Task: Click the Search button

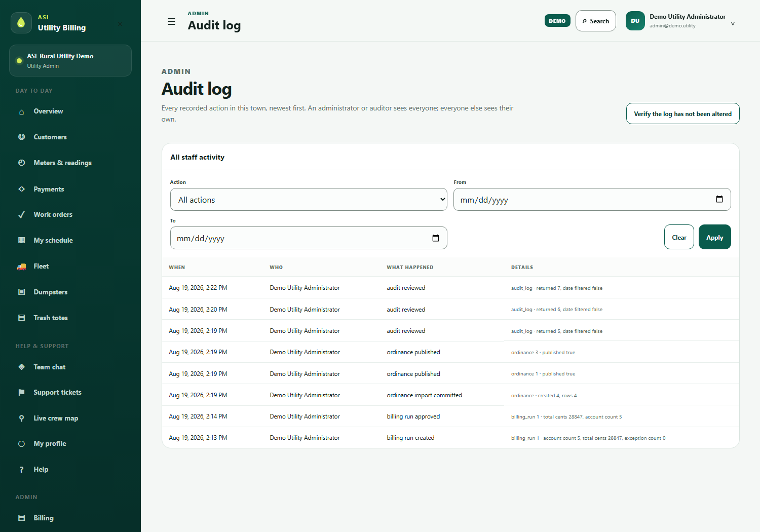Action: (595, 21)
